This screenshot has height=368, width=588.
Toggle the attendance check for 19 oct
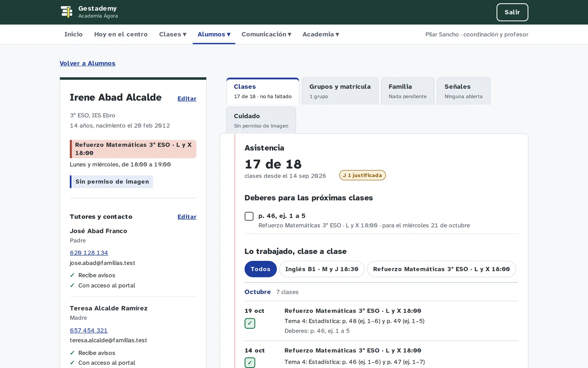coord(250,323)
